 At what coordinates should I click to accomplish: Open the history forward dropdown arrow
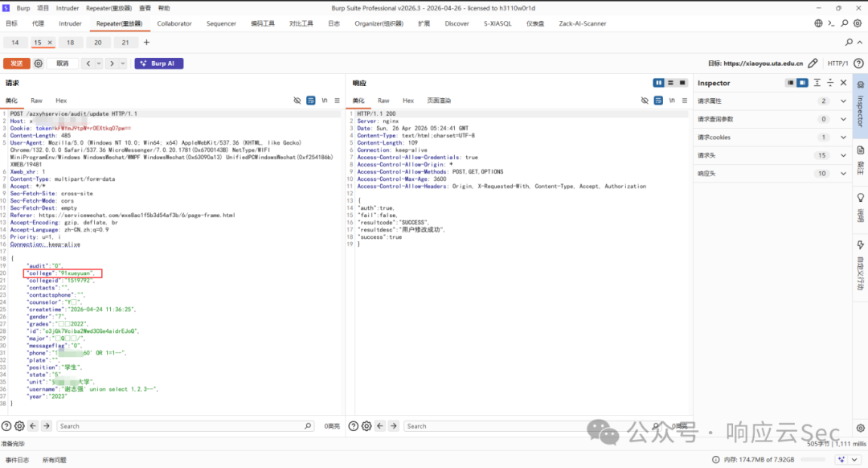pos(123,64)
